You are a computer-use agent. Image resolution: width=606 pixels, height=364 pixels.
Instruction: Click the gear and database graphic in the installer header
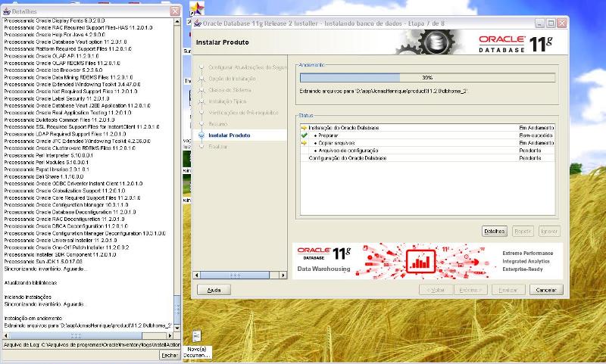pyautogui.click(x=429, y=42)
